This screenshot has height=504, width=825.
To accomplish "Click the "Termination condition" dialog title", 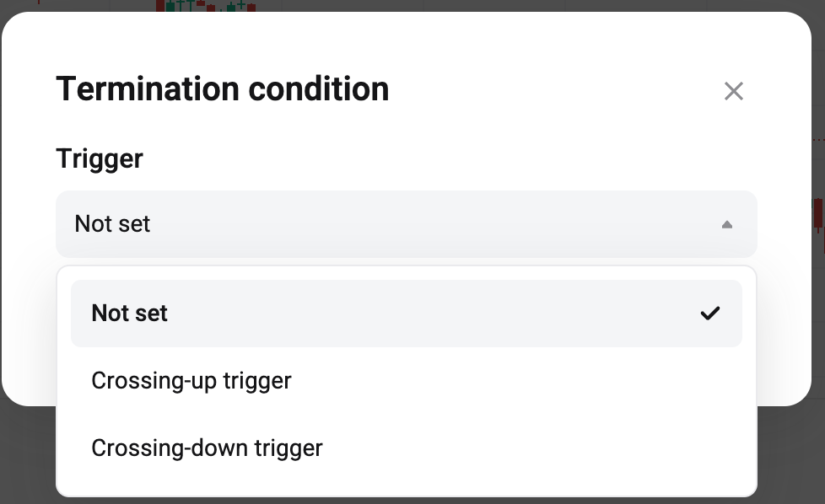I will (222, 88).
